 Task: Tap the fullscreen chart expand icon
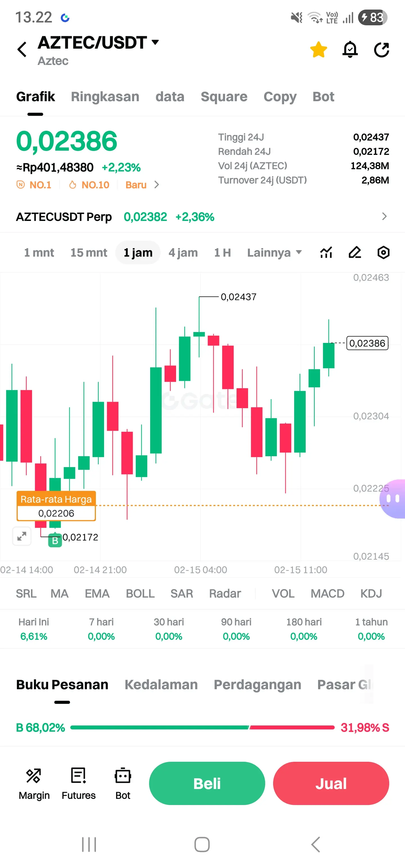[x=22, y=536]
